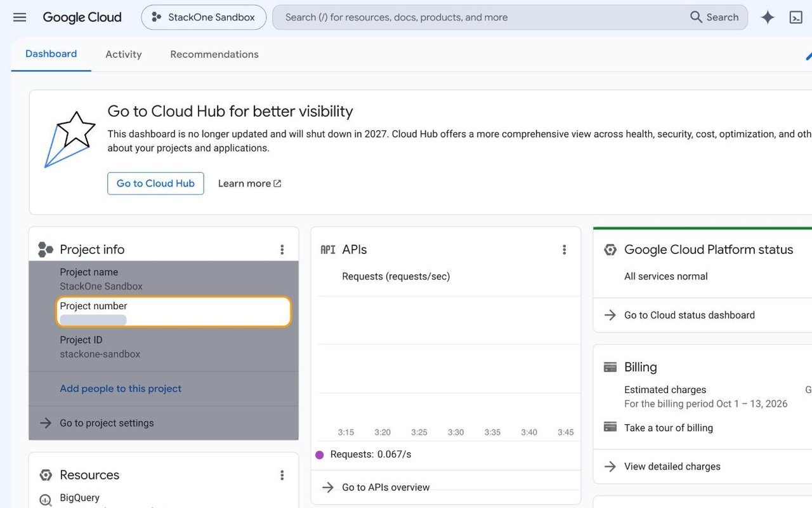Click the arrow beside Go to Cloud status dashboard
Image resolution: width=812 pixels, height=508 pixels.
pos(610,315)
